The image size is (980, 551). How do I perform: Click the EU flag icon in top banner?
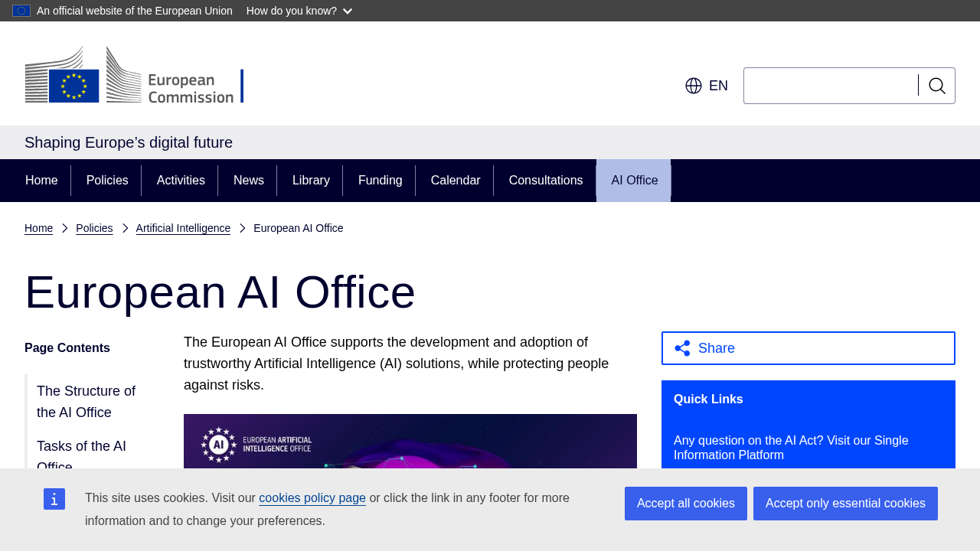(21, 11)
